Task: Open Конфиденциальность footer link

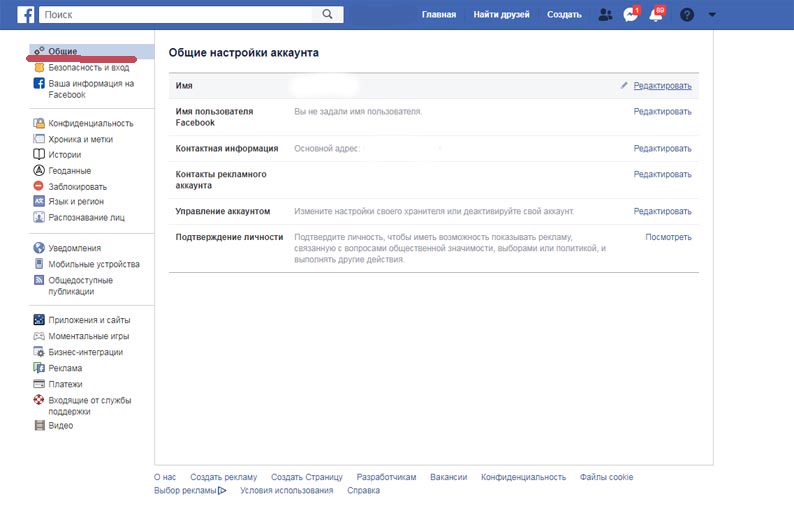Action: click(523, 477)
